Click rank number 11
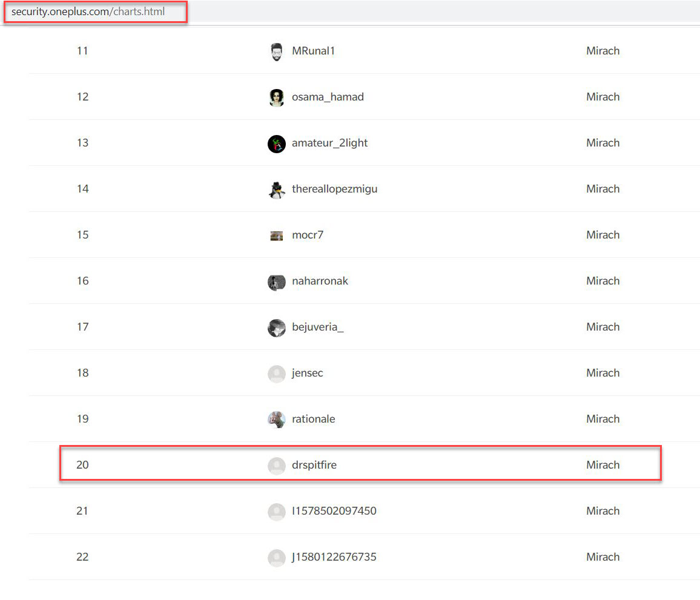This screenshot has height=600, width=700. click(x=82, y=51)
